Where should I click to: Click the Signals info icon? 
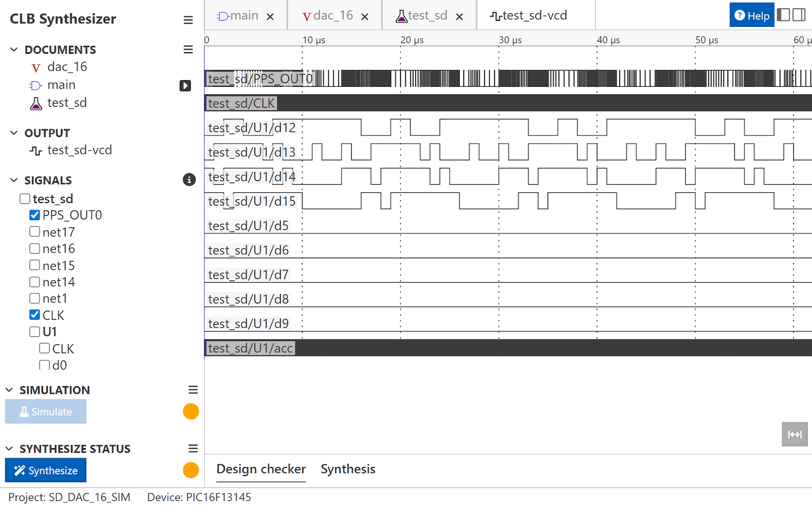click(x=189, y=180)
